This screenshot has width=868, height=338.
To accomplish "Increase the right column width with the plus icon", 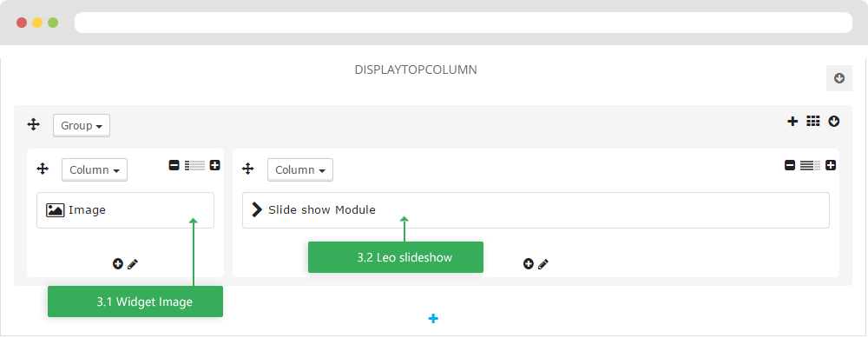I will pyautogui.click(x=831, y=165).
